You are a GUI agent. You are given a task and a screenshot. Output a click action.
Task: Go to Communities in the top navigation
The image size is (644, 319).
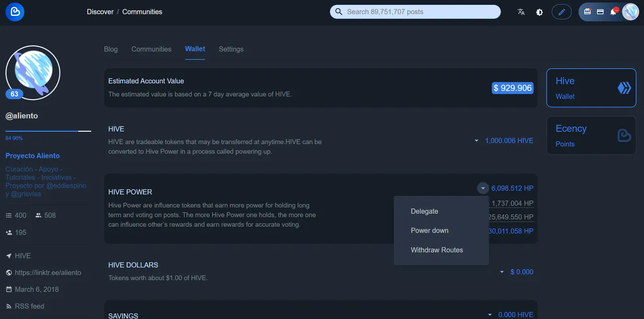point(142,12)
